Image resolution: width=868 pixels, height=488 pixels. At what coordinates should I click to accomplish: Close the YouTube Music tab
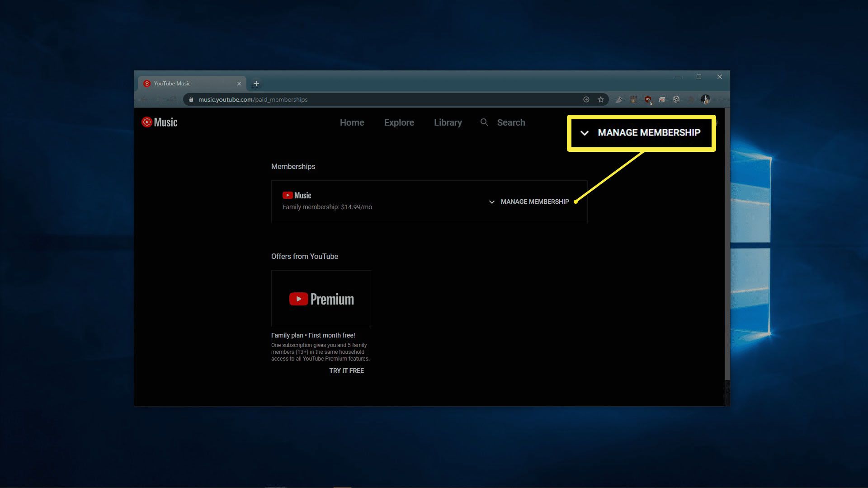coord(239,84)
